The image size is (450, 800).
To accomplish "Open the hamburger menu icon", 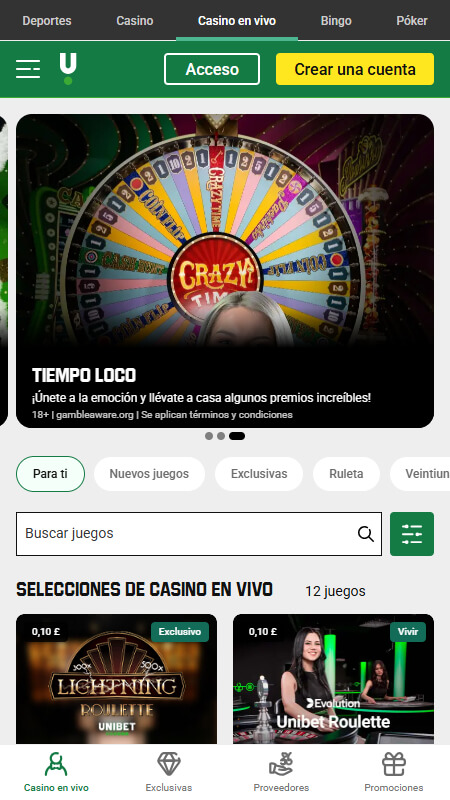I will click(x=28, y=69).
